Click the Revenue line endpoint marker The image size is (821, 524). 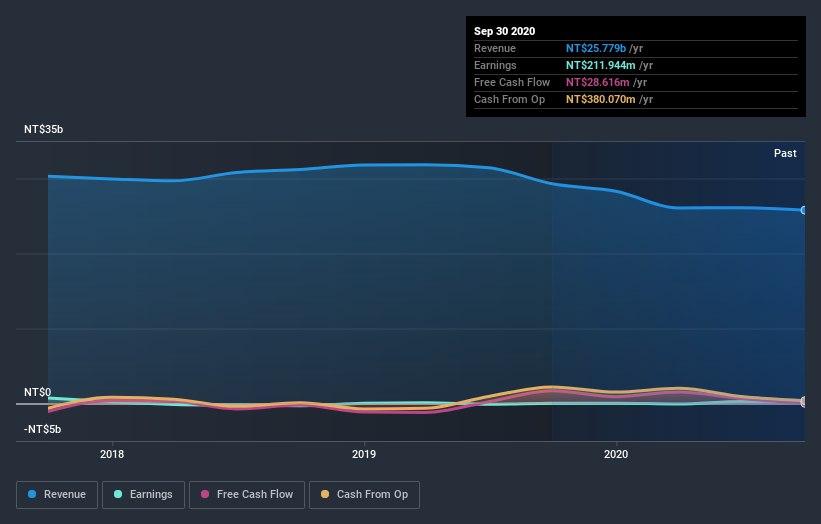804,210
